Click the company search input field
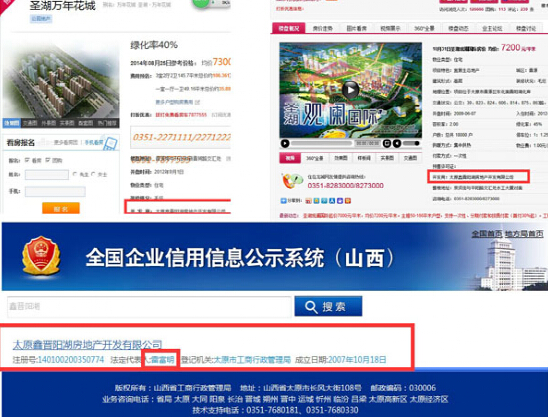This screenshot has width=548, height=417. 149,307
